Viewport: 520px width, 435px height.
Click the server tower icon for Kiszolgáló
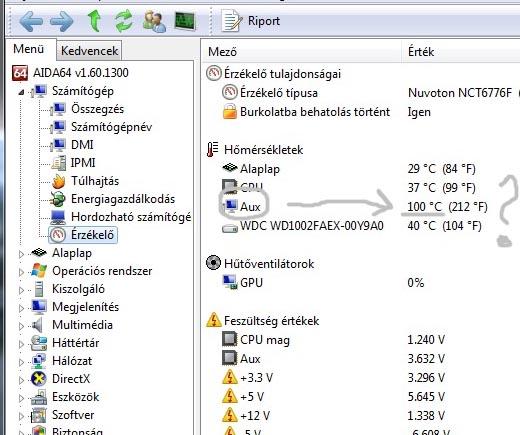tap(39, 289)
